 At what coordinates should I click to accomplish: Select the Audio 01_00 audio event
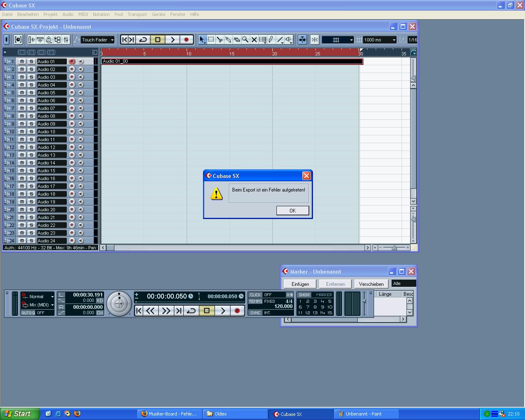tap(232, 62)
